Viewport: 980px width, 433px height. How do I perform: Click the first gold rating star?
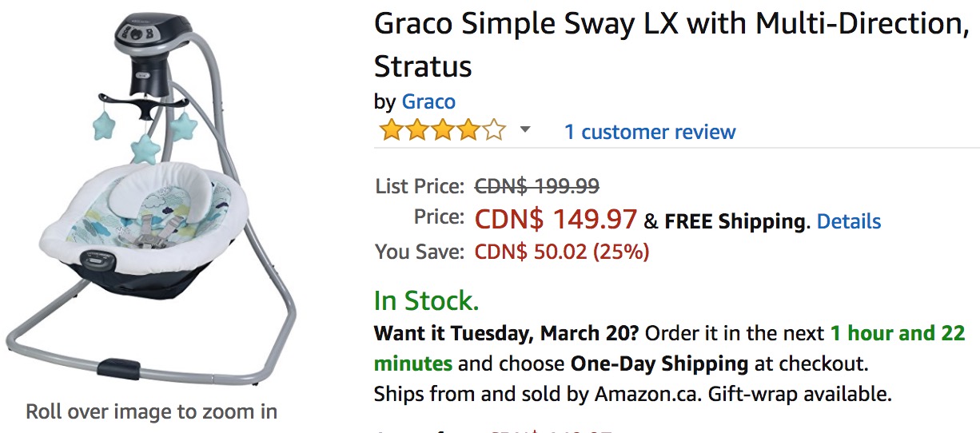click(x=391, y=130)
